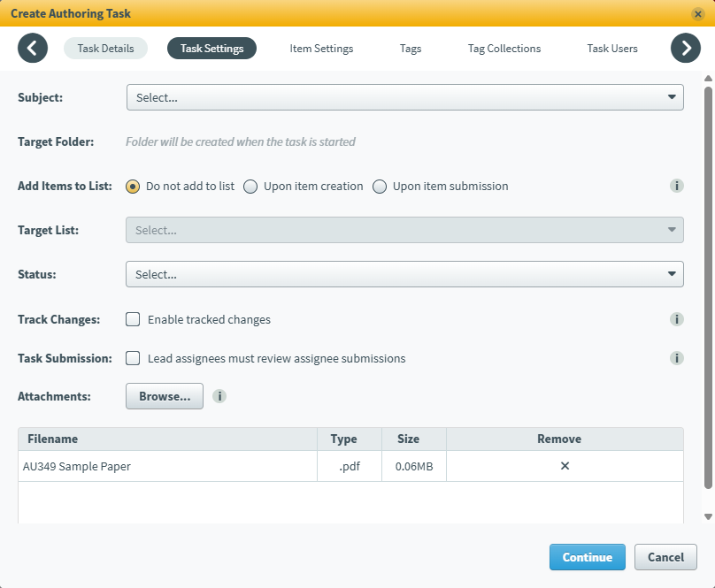Click info icon for Add Items to List
Image resolution: width=715 pixels, height=588 pixels.
point(677,186)
